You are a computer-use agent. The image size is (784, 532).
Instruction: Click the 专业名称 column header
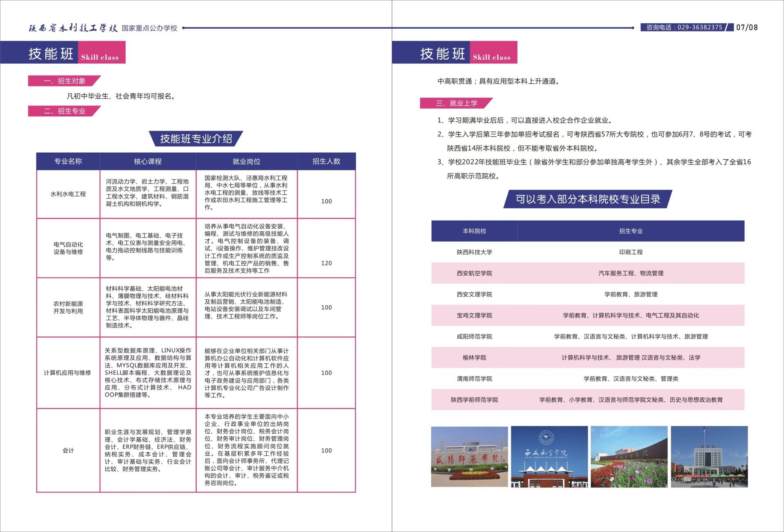pyautogui.click(x=68, y=161)
